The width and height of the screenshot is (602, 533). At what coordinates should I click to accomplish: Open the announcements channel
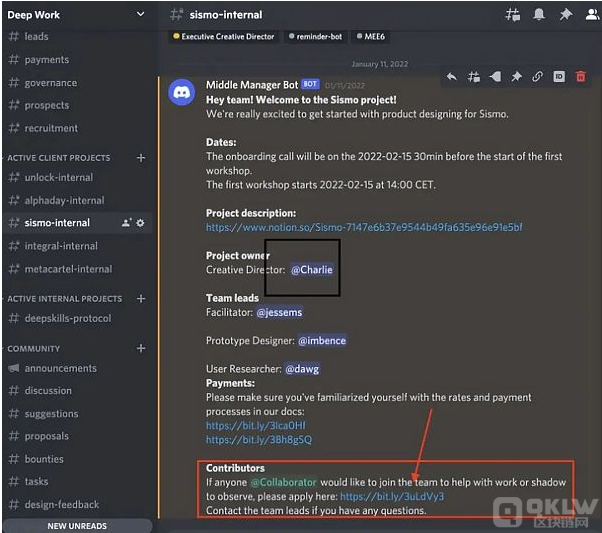click(x=77, y=368)
